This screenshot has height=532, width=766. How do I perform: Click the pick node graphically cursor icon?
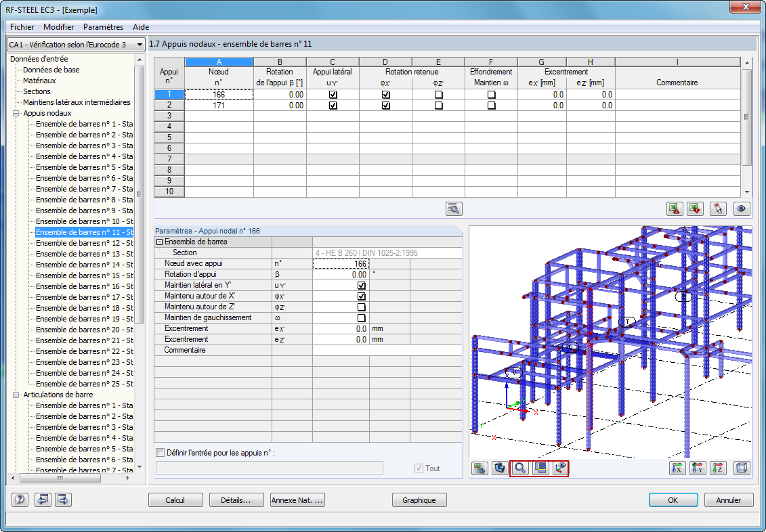pos(718,209)
